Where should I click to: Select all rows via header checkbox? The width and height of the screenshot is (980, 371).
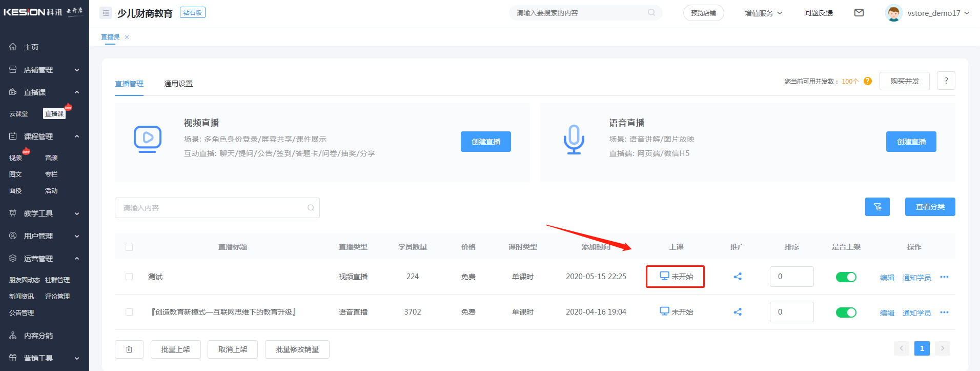(129, 247)
